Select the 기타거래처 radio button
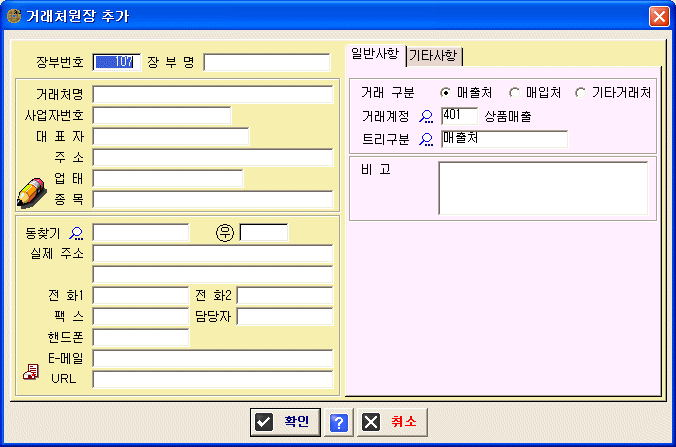 tap(580, 93)
